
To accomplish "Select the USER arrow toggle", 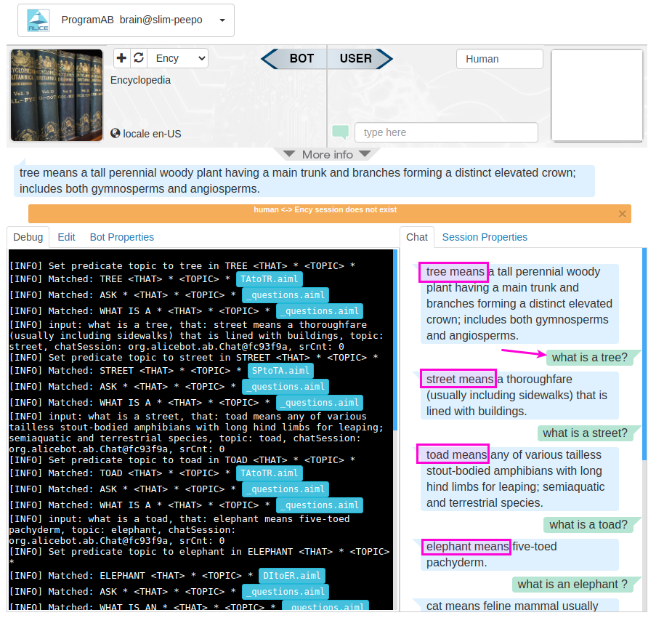I will 360,58.
